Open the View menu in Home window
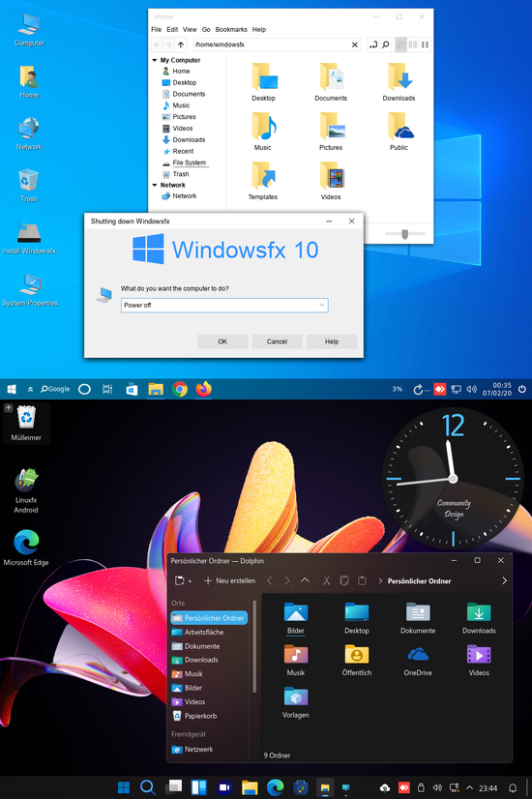This screenshot has width=532, height=799. click(190, 30)
